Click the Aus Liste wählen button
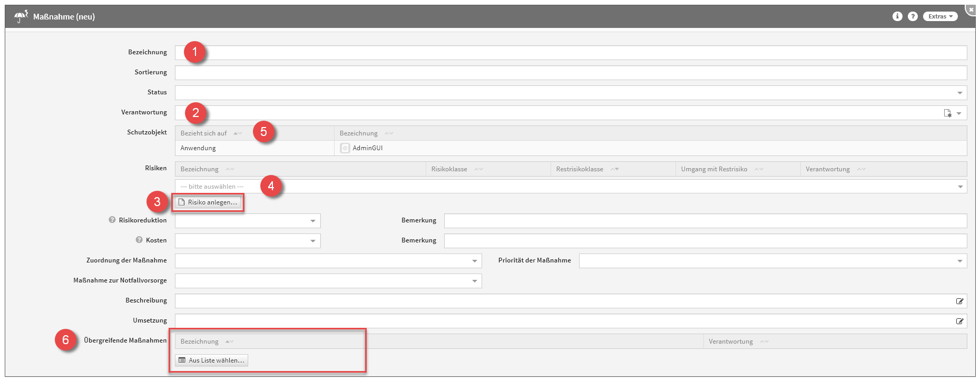 pyautogui.click(x=211, y=360)
